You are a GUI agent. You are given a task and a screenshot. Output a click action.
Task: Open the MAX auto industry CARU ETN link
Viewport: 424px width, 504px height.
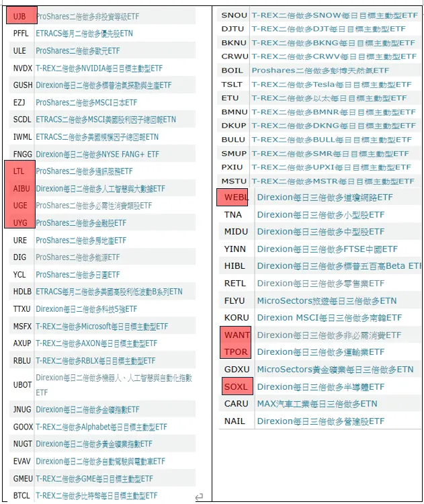point(317,404)
